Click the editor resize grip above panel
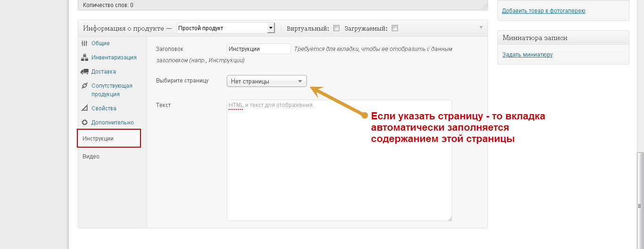644x249 pixels. click(484, 7)
